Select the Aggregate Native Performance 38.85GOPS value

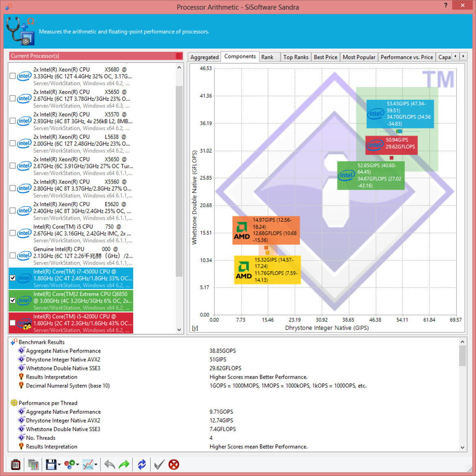pyautogui.click(x=222, y=351)
